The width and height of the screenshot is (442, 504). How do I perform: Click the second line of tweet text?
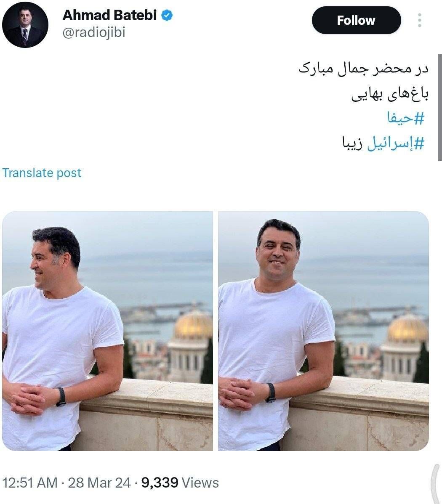coord(390,94)
